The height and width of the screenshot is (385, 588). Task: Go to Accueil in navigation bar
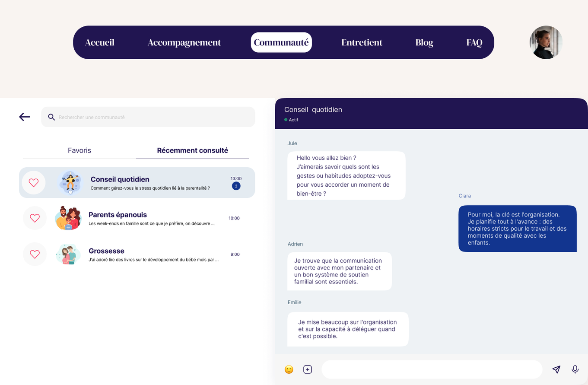pyautogui.click(x=100, y=42)
